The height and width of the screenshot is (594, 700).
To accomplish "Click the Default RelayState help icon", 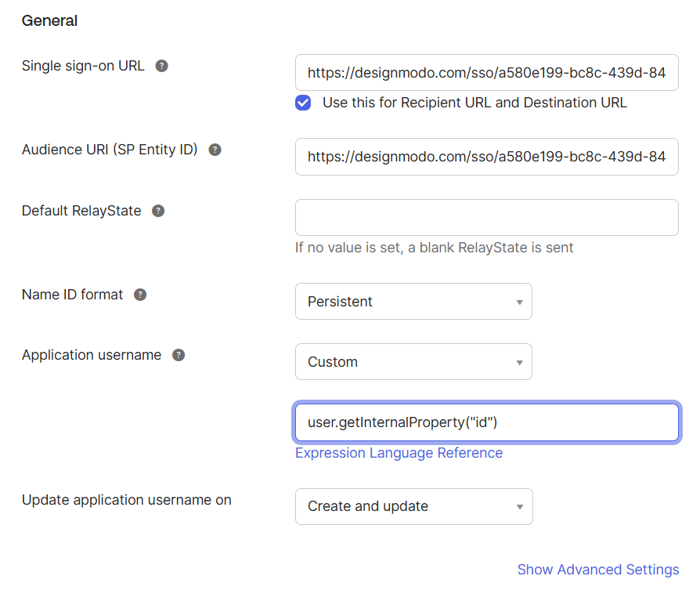I will 158,211.
